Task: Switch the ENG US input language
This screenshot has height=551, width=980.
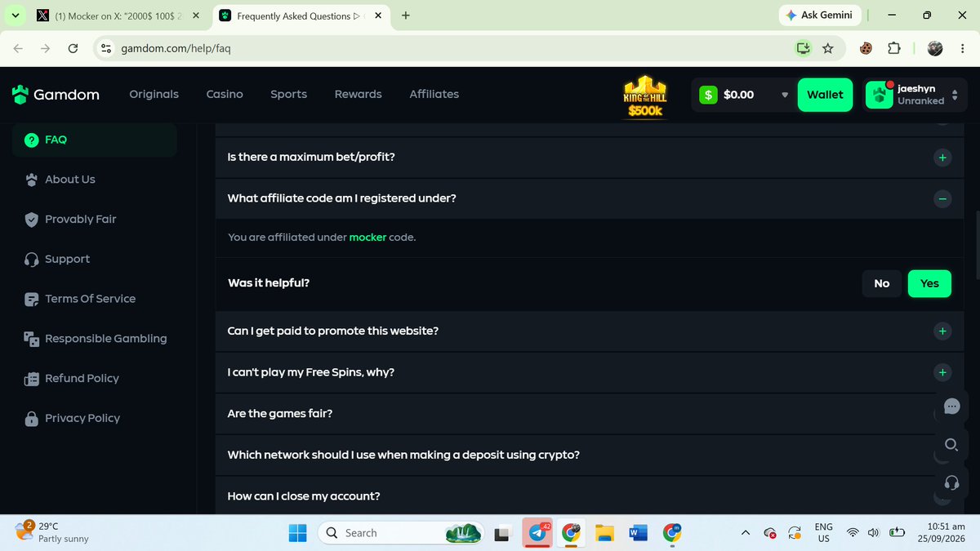Action: (823, 533)
